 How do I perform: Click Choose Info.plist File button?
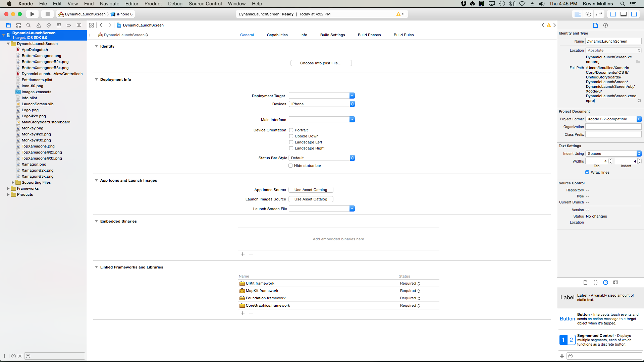[x=321, y=63]
